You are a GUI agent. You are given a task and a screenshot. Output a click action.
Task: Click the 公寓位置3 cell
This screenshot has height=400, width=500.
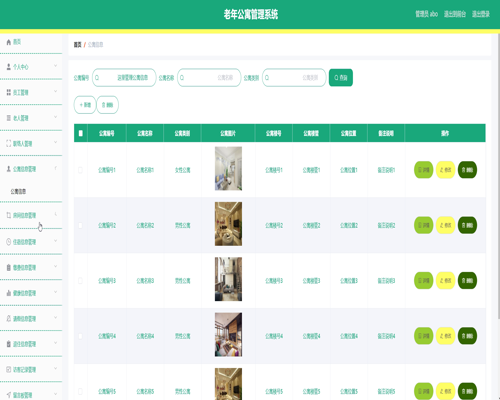pos(349,281)
